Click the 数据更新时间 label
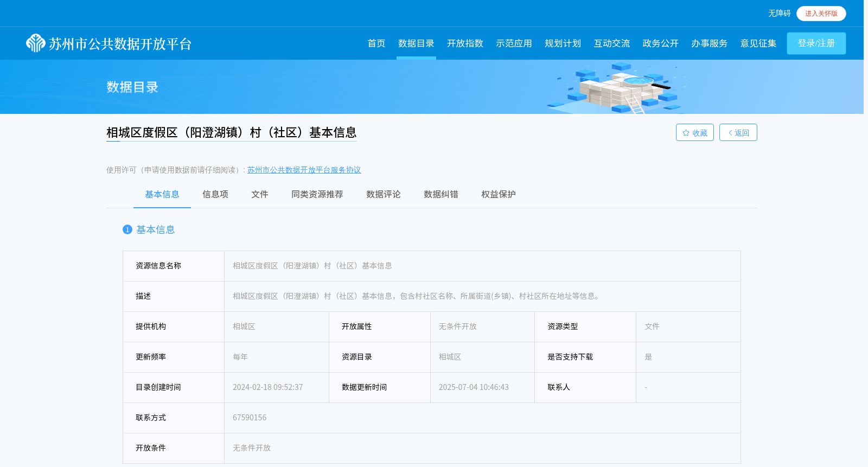The width and height of the screenshot is (868, 467). (365, 387)
